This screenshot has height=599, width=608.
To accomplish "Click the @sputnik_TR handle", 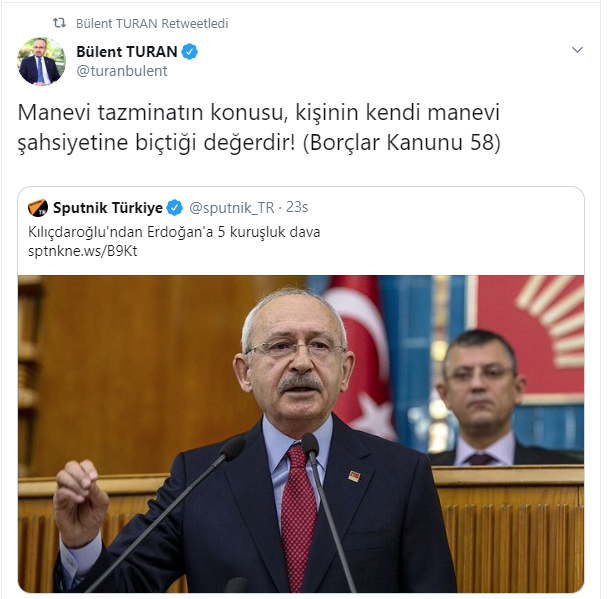I will tap(231, 208).
